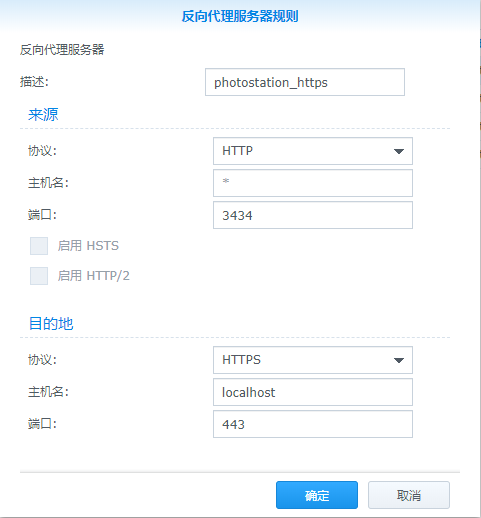Open the 目的地 协议 dropdown showing HTTPS
The width and height of the screenshot is (481, 518).
point(313,360)
